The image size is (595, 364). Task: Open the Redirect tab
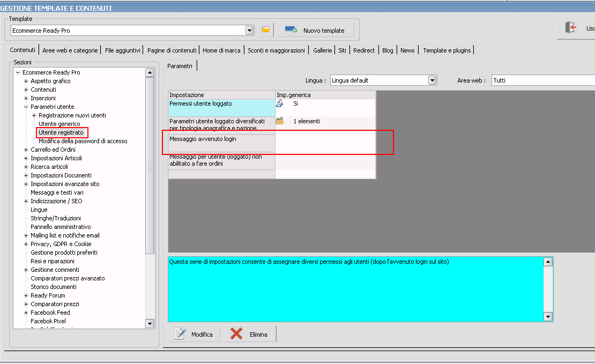(363, 50)
